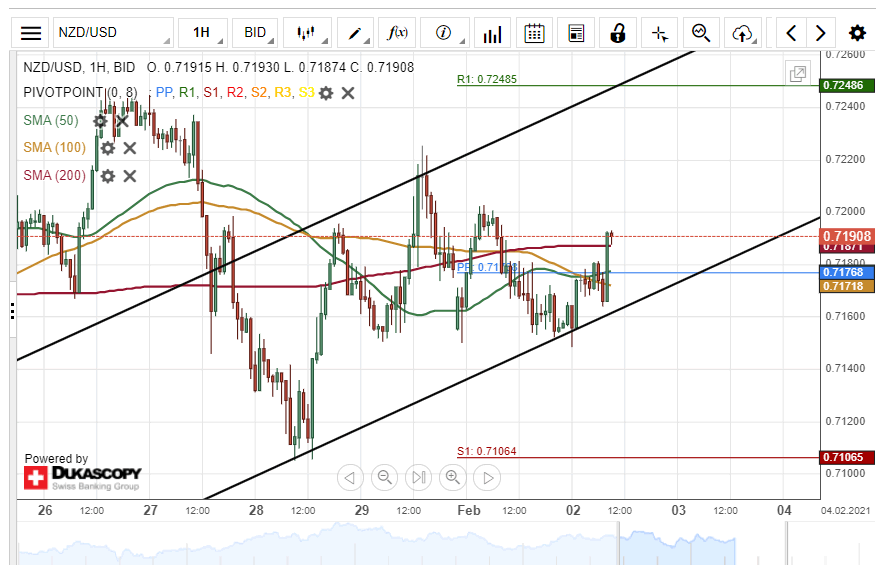Viewport: 881px width, 571px height.
Task: Click the Feb date axis label
Action: [x=469, y=510]
